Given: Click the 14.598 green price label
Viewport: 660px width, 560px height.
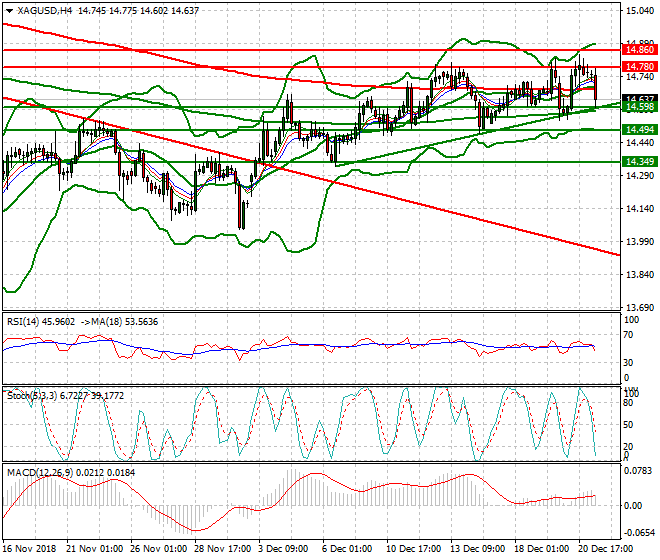Looking at the screenshot, I should (x=639, y=107).
